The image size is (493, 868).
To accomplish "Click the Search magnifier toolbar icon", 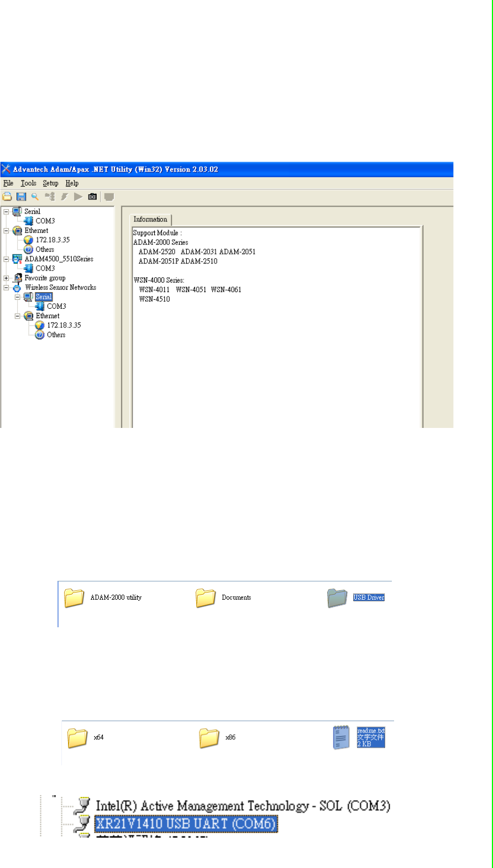I will point(35,197).
